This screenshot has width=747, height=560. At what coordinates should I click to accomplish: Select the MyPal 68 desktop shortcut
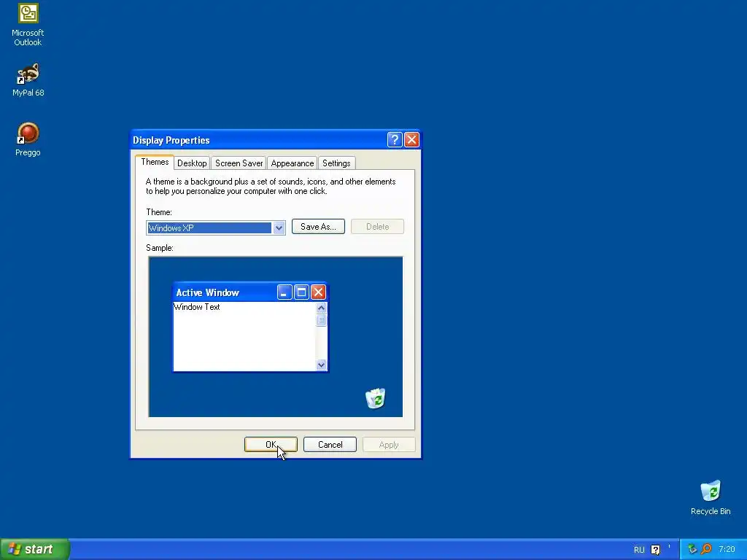(28, 79)
